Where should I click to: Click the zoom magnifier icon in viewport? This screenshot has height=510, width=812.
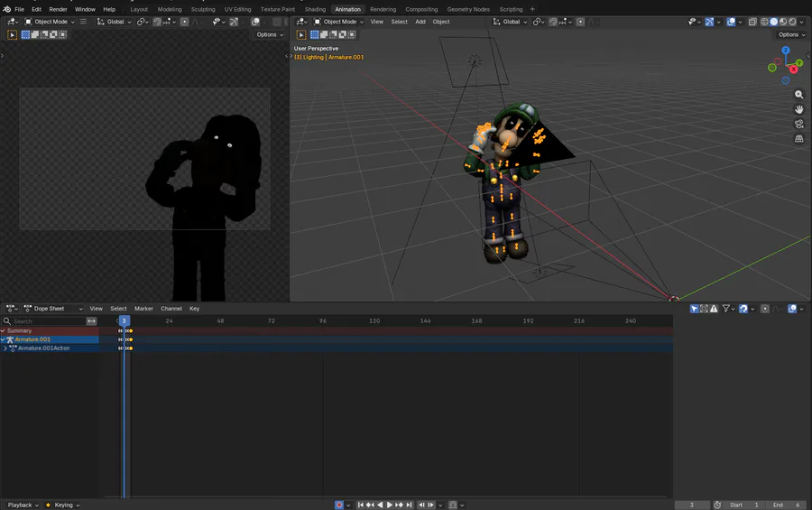(x=798, y=95)
